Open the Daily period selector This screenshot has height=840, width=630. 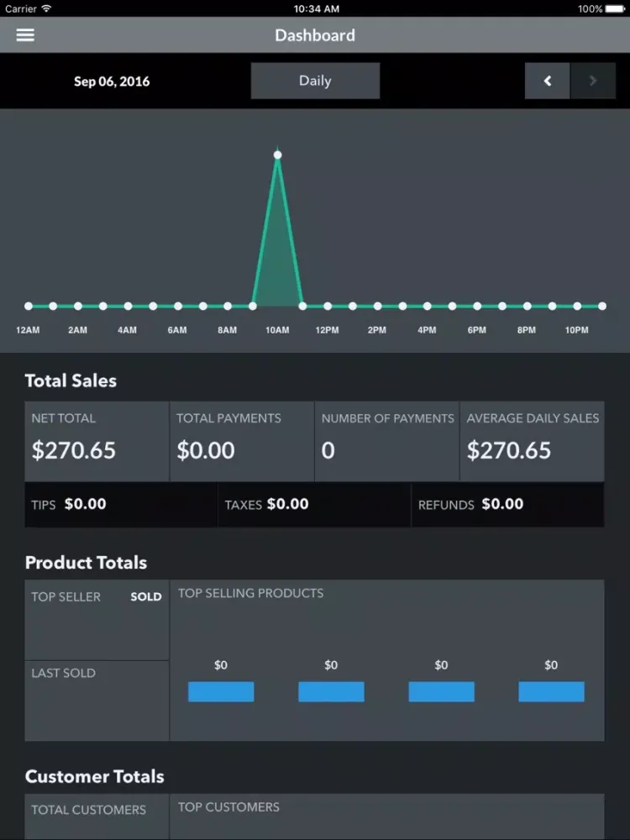315,81
